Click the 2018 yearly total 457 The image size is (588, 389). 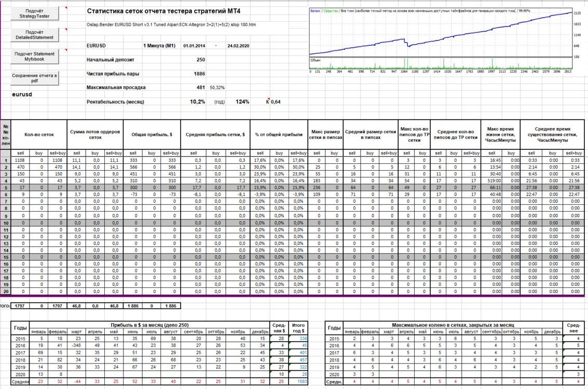298,360
